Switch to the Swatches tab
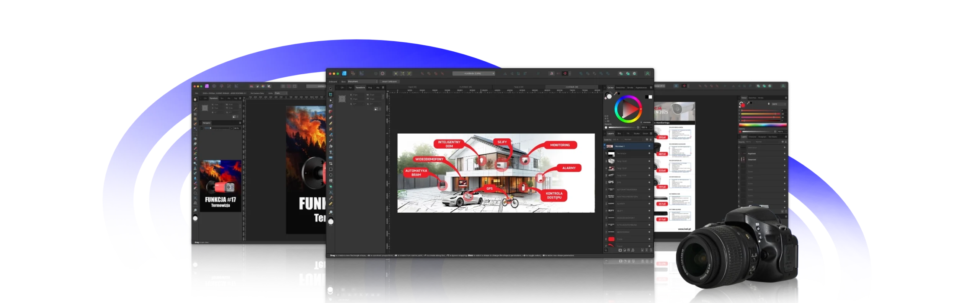The image size is (980, 303). click(620, 88)
